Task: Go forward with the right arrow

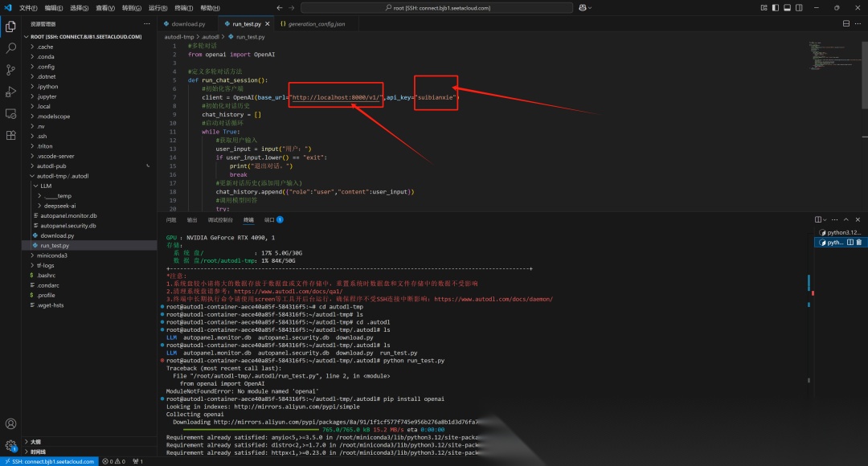Action: click(292, 8)
